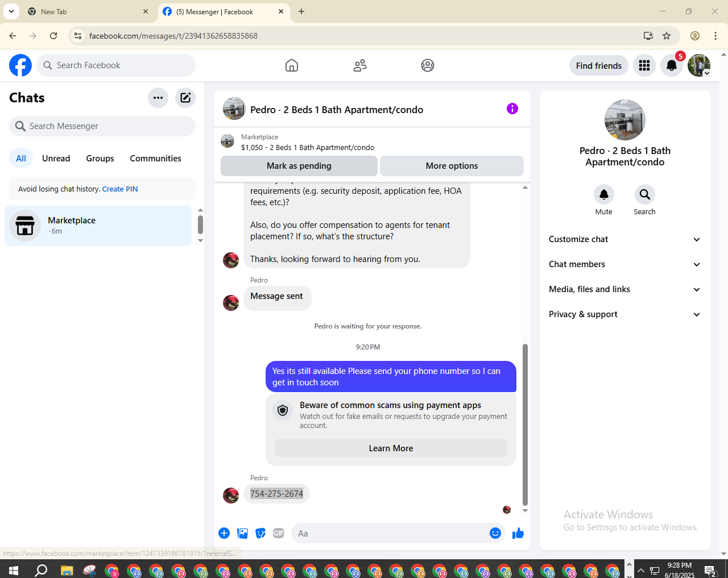The image size is (728, 578).
Task: Select the Messenger | Facebook browser tab
Action: (x=224, y=11)
